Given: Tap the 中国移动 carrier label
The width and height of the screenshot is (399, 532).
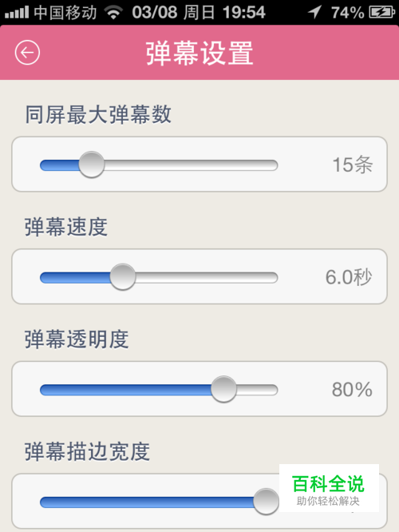Looking at the screenshot, I should [65, 13].
